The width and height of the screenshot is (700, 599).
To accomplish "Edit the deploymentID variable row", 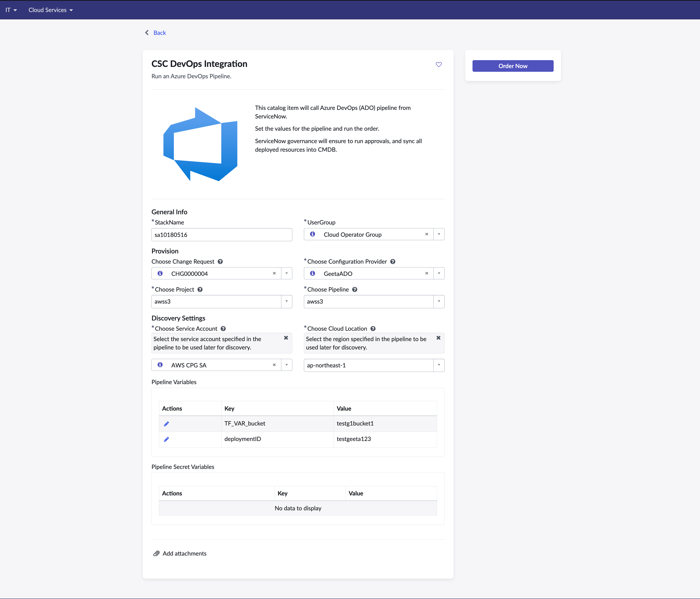I will [x=166, y=439].
